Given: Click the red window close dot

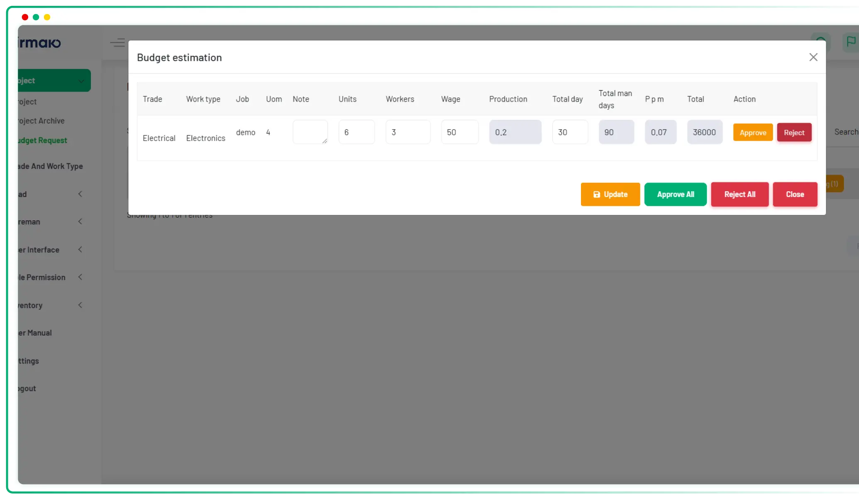Looking at the screenshot, I should [x=25, y=17].
